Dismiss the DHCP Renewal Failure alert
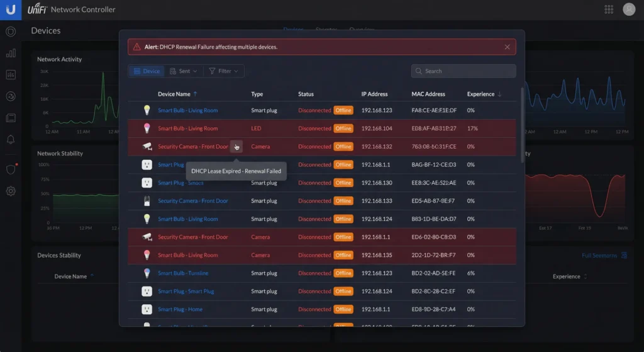The image size is (644, 352). pyautogui.click(x=508, y=47)
